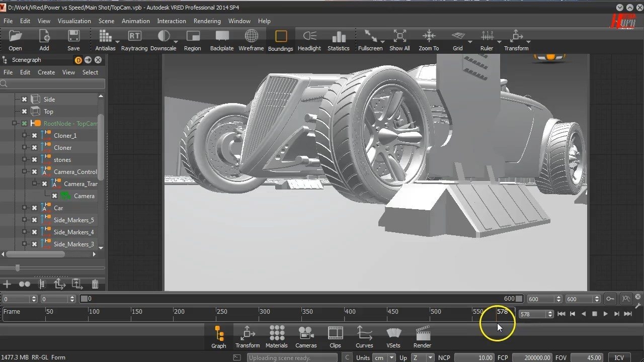Toggle visibility checkbox of Side node
Viewport: 644px width, 362px height.
[x=24, y=100]
